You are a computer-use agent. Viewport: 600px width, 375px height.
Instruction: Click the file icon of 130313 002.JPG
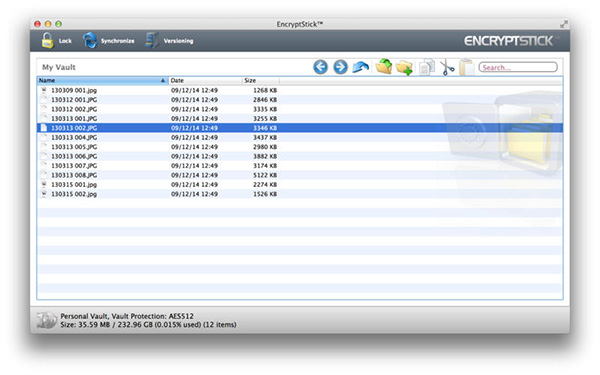coord(44,128)
